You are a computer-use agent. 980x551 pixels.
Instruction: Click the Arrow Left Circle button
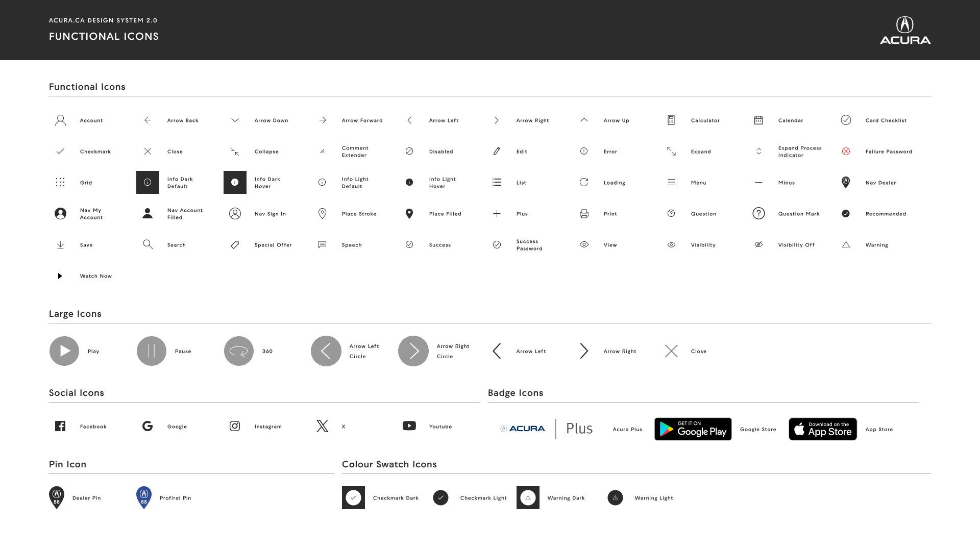click(326, 351)
